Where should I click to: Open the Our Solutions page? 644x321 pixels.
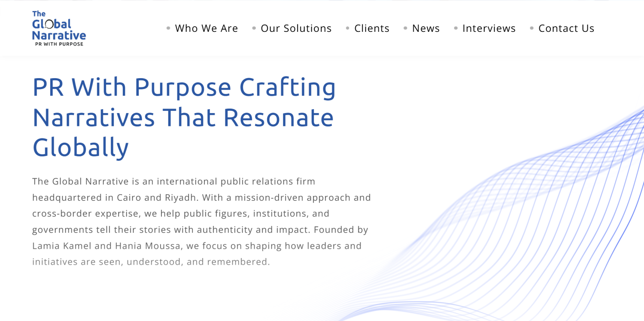coord(296,28)
